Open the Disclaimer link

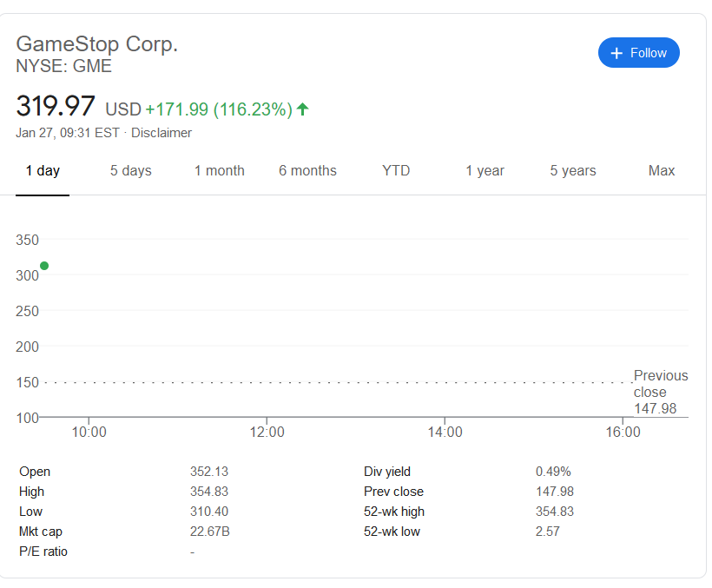pos(162,133)
